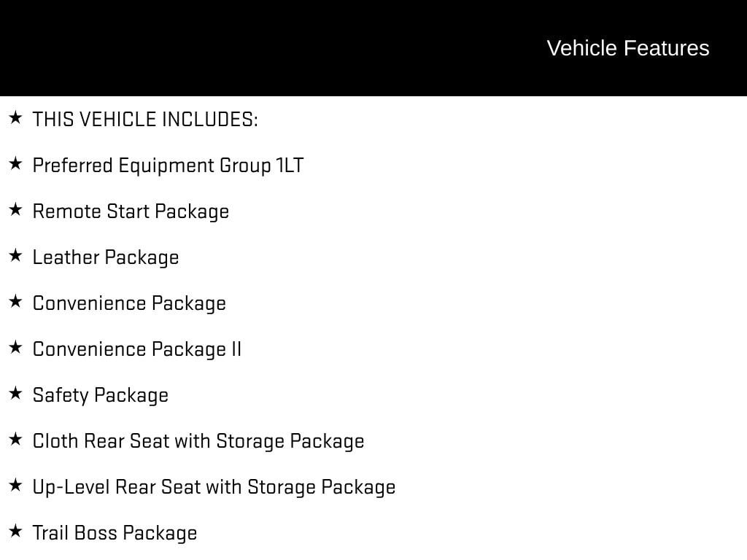The height and width of the screenshot is (560, 747).
Task: Click the star next to Trail Boss Package
Action: point(15,531)
